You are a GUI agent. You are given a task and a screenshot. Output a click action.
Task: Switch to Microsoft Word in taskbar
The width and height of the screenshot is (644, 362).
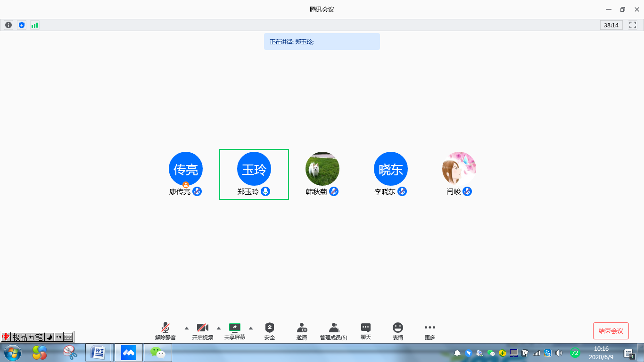pyautogui.click(x=99, y=352)
